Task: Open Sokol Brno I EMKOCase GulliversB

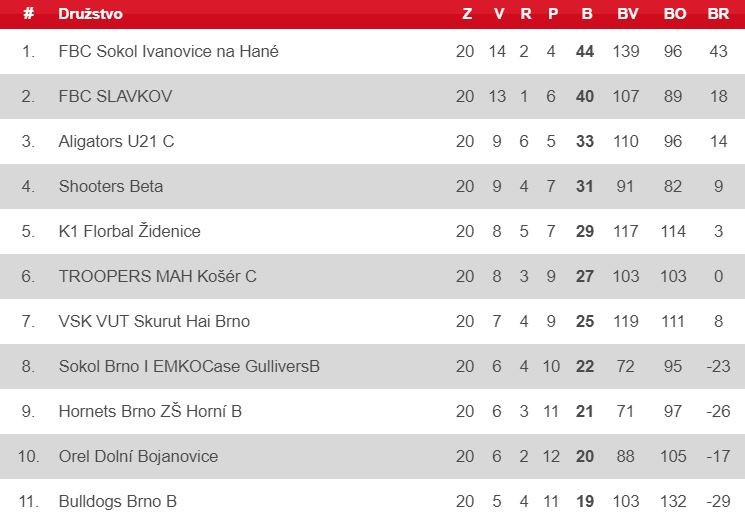Action: (189, 366)
